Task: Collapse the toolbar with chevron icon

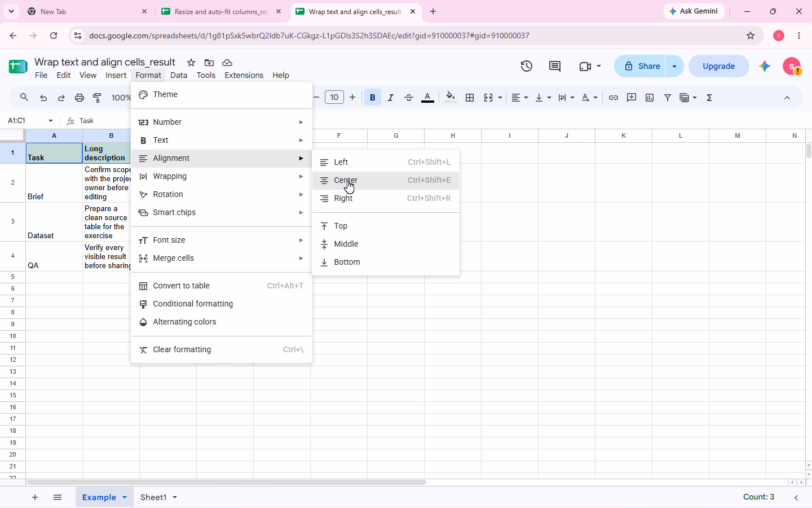Action: tap(787, 98)
